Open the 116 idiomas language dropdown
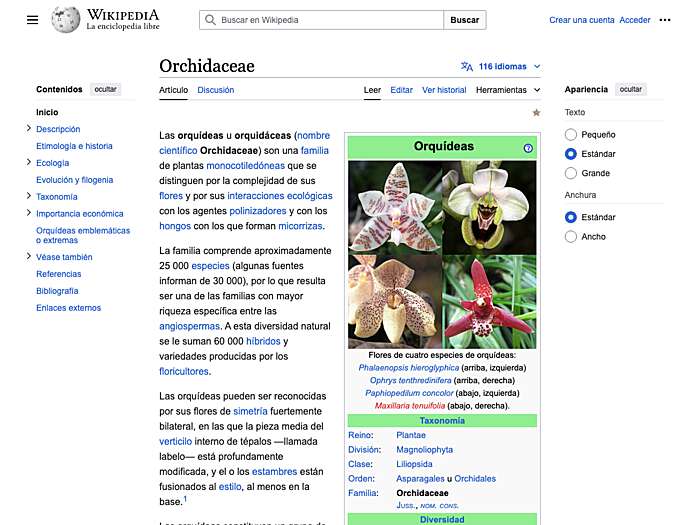 (501, 67)
